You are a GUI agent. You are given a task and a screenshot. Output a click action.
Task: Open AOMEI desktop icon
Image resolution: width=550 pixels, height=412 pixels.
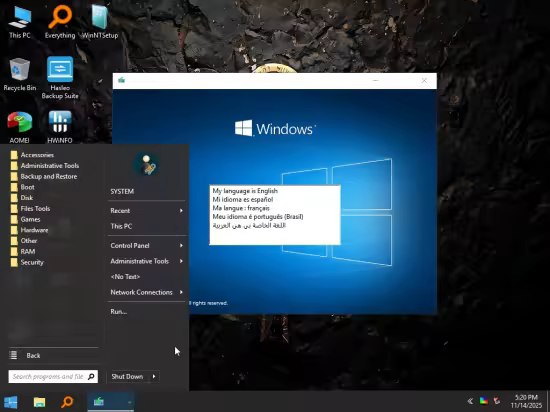click(20, 127)
